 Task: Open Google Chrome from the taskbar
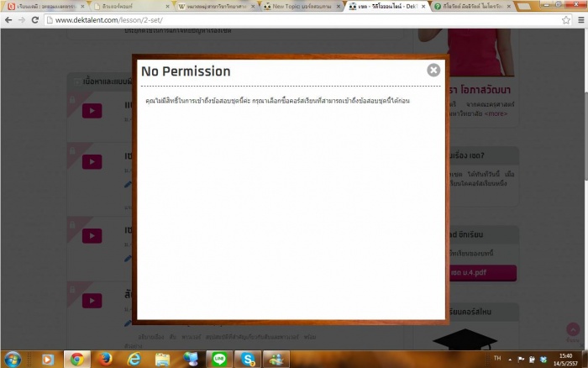76,359
